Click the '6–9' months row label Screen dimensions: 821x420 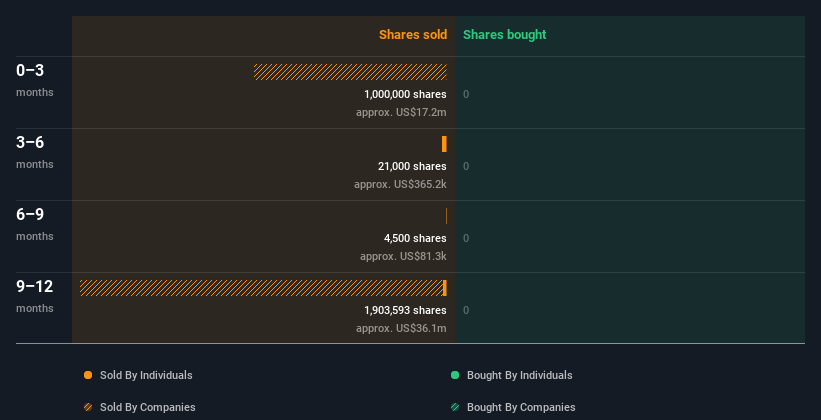pyautogui.click(x=30, y=214)
